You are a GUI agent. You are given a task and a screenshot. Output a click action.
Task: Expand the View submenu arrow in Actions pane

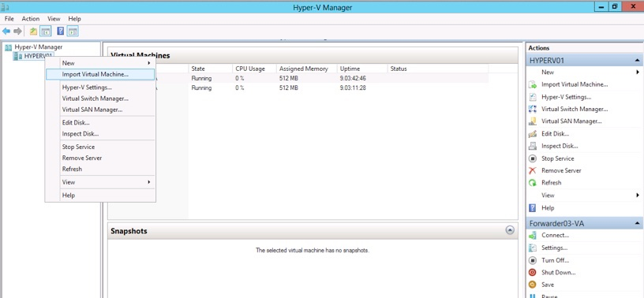[638, 196]
